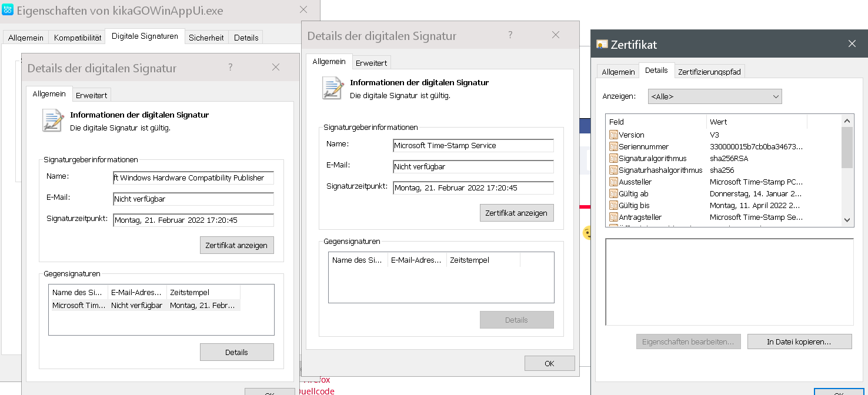The width and height of the screenshot is (868, 395).
Task: Click Zeitstempel column header in left dialog
Action: [203, 292]
